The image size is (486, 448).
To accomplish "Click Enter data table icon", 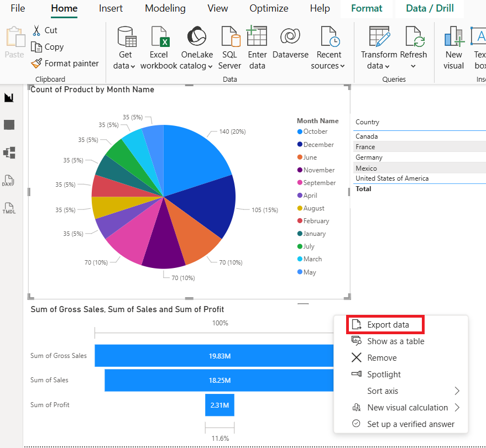I will click(x=257, y=36).
